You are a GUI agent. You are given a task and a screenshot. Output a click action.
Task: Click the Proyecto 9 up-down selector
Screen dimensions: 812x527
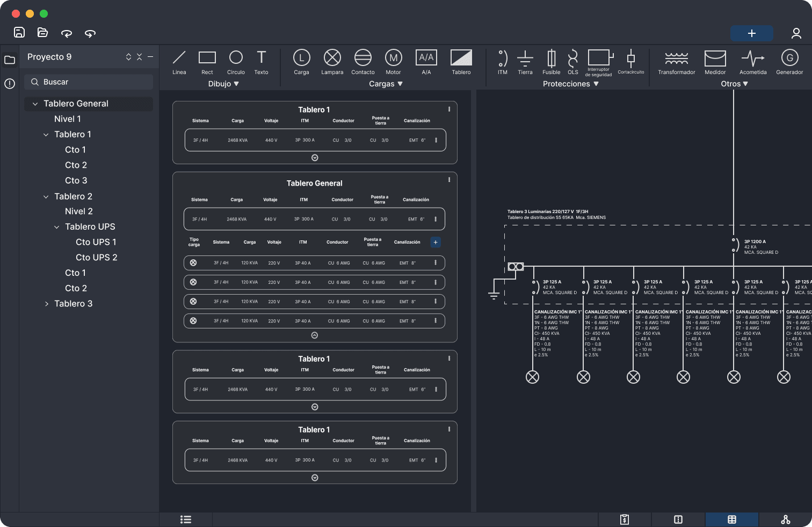pos(128,57)
